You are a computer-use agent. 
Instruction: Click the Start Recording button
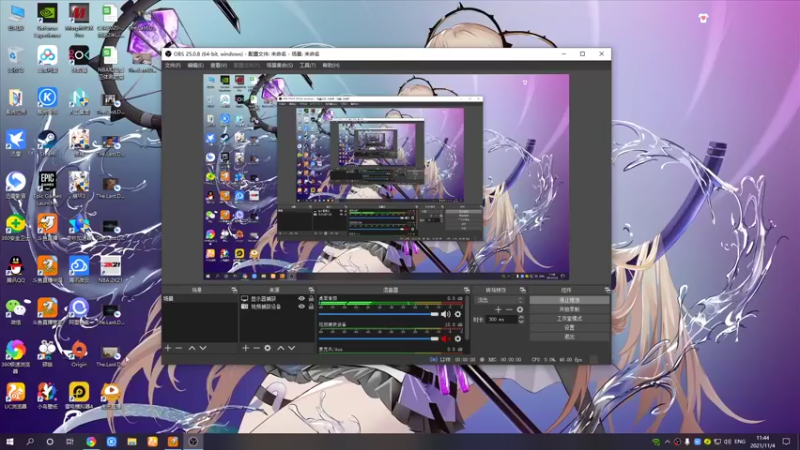coord(569,309)
